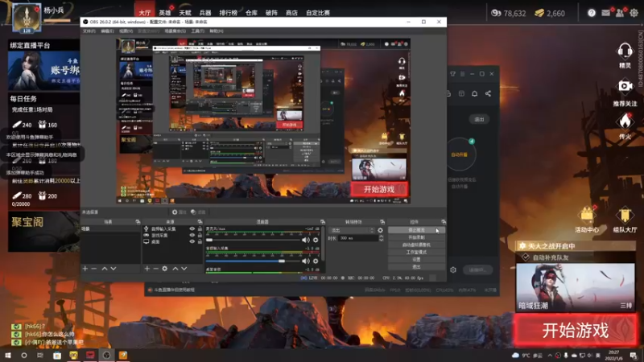
Task: Open 麦克风/Aux audio settings gear
Action: click(x=316, y=240)
